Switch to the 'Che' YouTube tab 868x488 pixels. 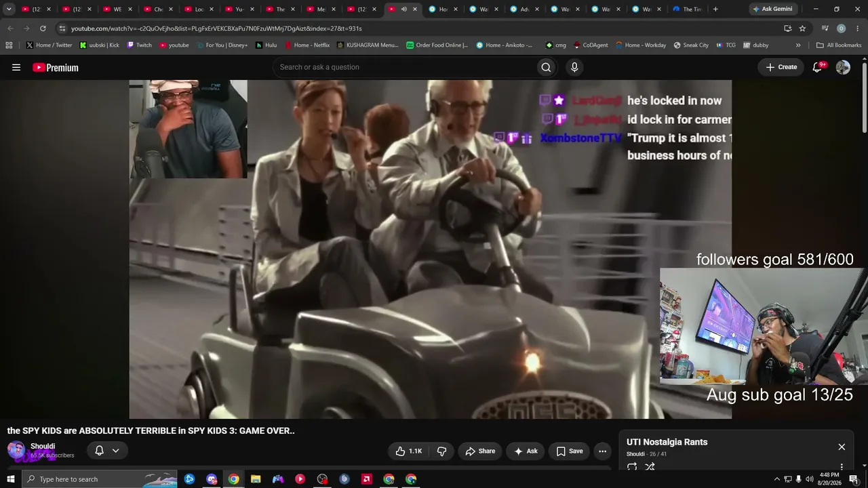tap(153, 9)
